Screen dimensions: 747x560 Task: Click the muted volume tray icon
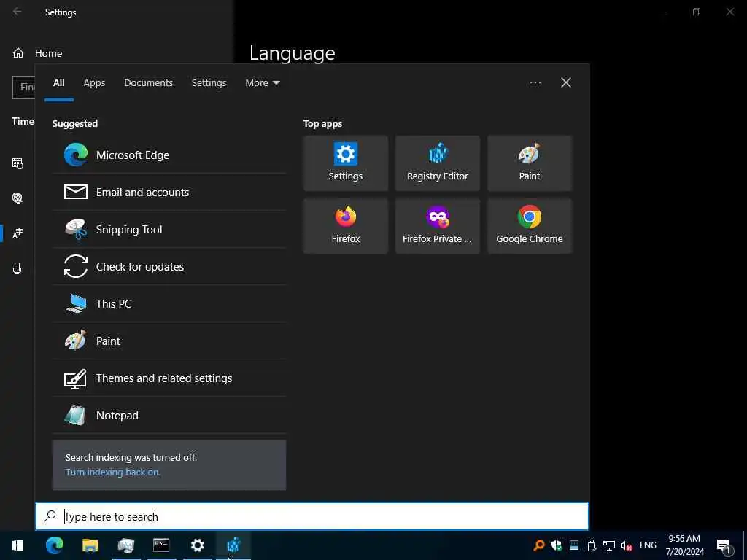pos(626,545)
